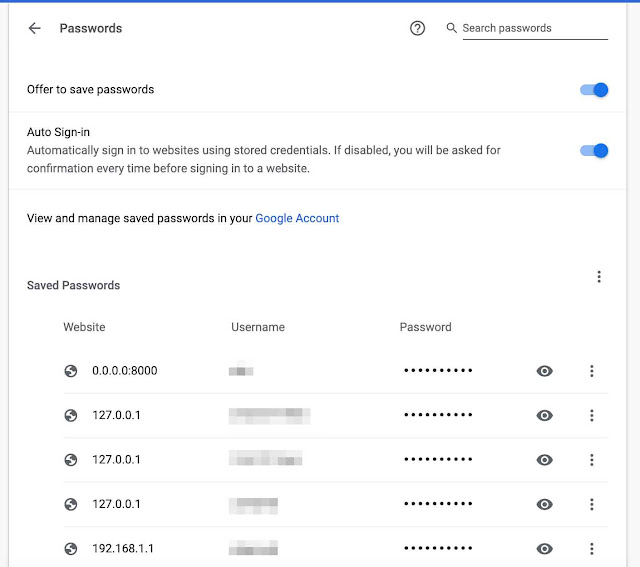Click the search magnifier icon
Image resolution: width=640 pixels, height=567 pixels.
coord(451,28)
